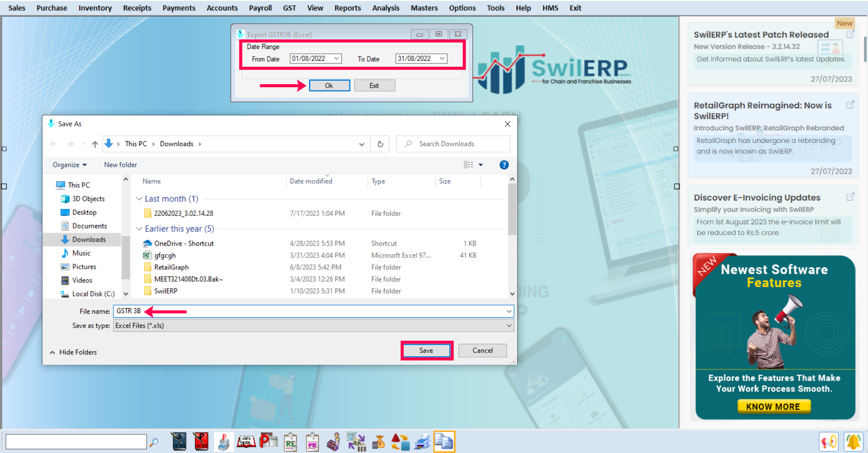The height and width of the screenshot is (453, 868).
Task: Select the OneDrive - Shortcut item
Action: tap(184, 243)
